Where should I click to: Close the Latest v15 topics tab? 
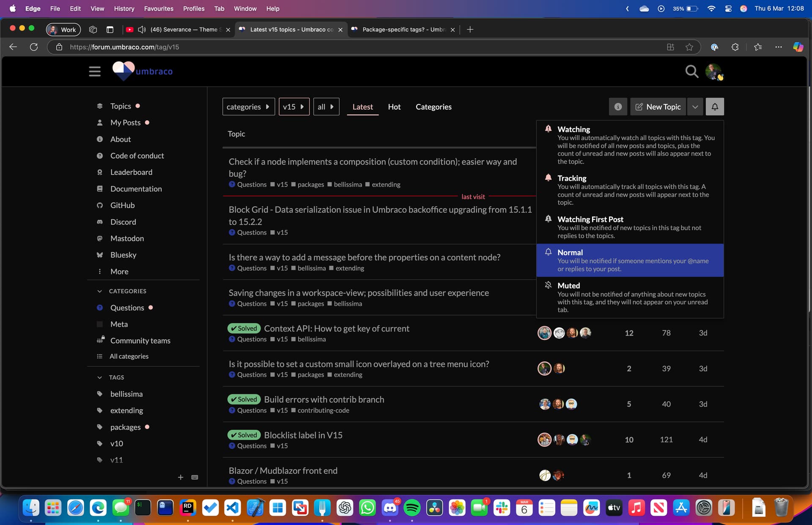tap(340, 30)
